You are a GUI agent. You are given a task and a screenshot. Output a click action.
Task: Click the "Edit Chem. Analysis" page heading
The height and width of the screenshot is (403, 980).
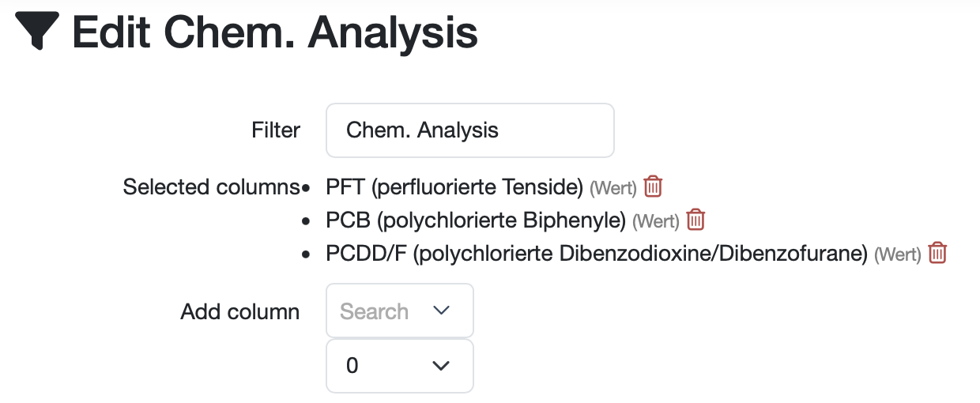(x=275, y=33)
